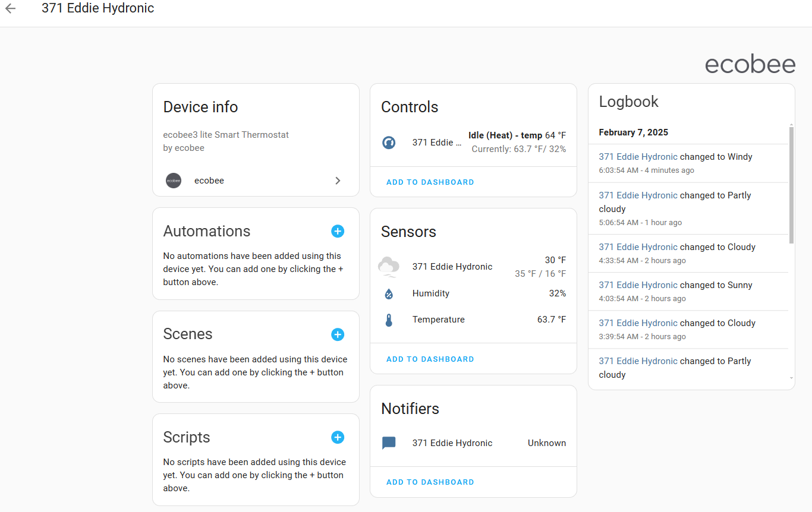Open logbook entry changed to Sunny

pyautogui.click(x=688, y=292)
